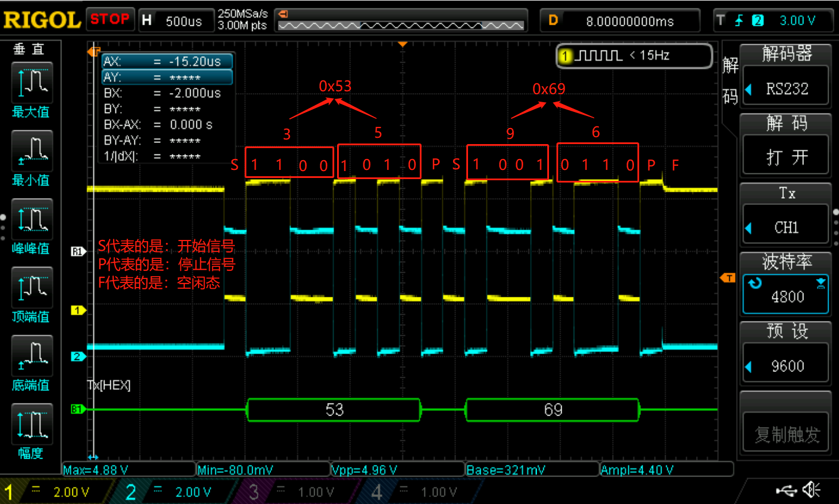
Task: Click the baud rate rotary knob icon
Action: click(755, 282)
